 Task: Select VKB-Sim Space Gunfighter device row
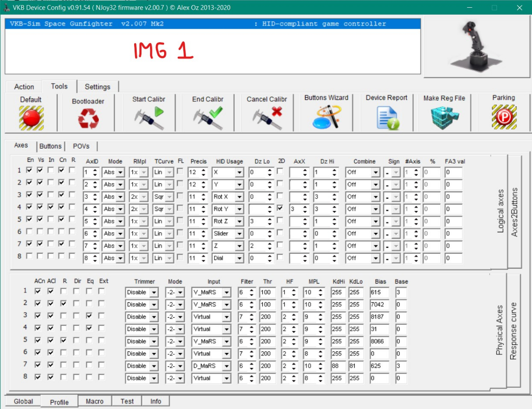(x=213, y=24)
